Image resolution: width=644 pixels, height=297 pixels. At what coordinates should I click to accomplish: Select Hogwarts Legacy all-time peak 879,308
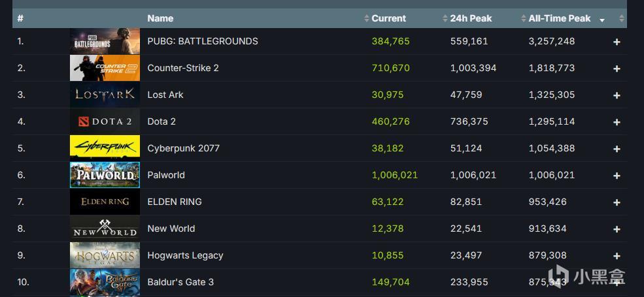tap(547, 255)
